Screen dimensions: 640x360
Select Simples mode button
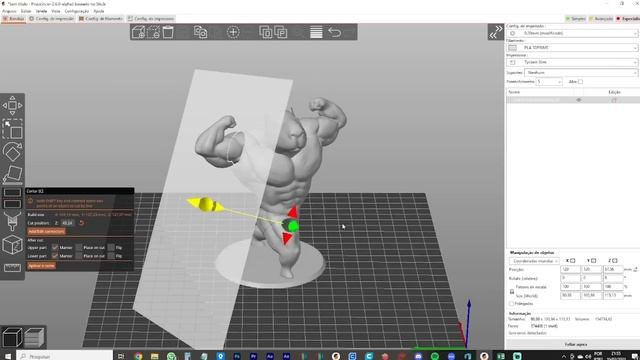(x=576, y=19)
